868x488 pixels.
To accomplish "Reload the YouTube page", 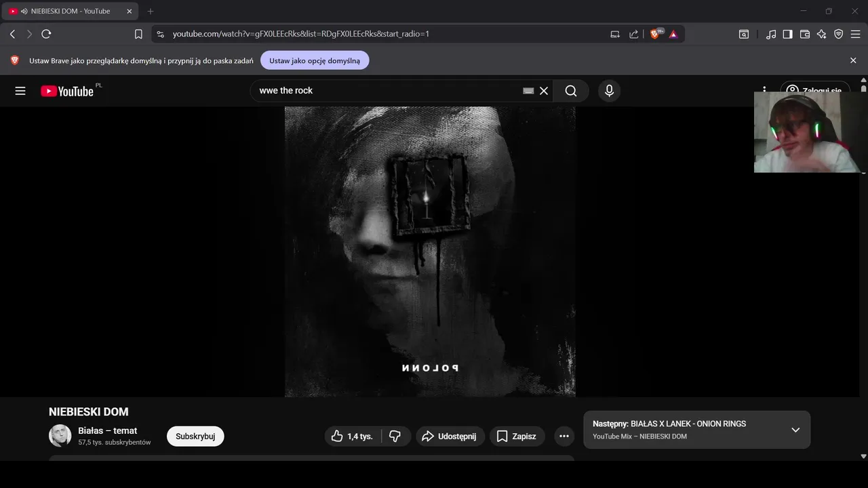I will click(46, 34).
